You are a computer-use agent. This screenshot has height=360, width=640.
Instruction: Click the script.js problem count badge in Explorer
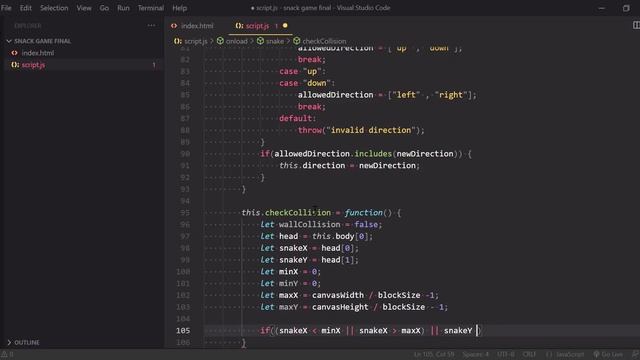154,65
